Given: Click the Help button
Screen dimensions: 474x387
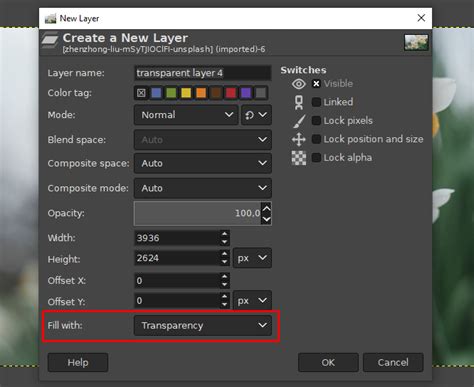Looking at the screenshot, I should pos(78,362).
